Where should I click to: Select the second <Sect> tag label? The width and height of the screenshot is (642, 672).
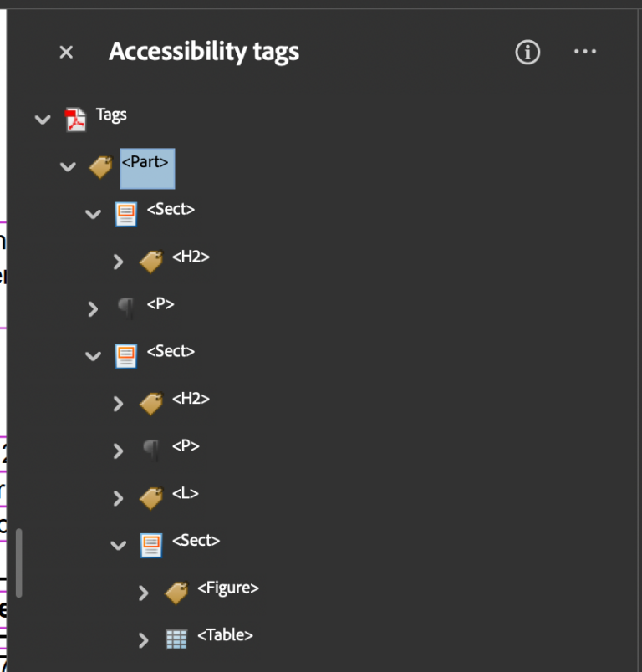tap(171, 351)
